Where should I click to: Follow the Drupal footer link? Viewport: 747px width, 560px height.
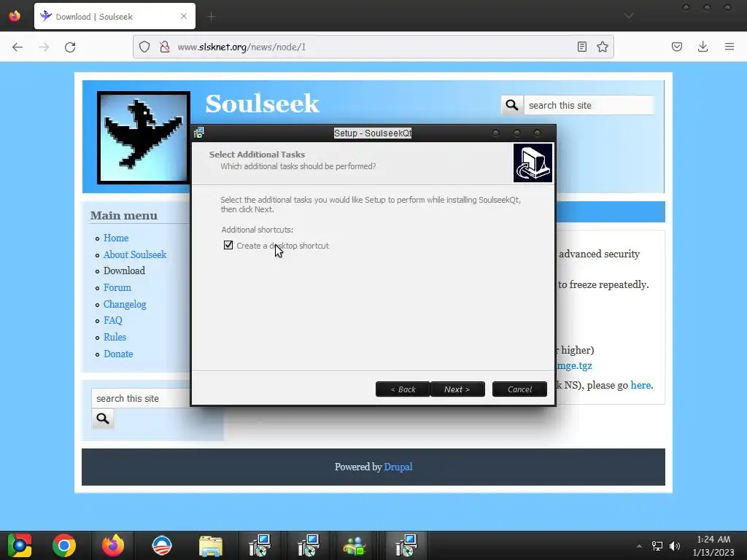398,467
